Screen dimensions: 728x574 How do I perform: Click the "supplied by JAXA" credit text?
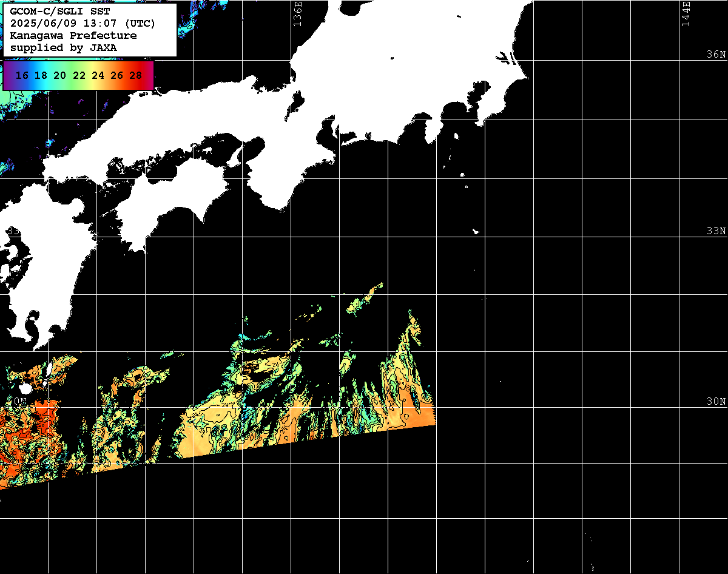click(x=63, y=47)
